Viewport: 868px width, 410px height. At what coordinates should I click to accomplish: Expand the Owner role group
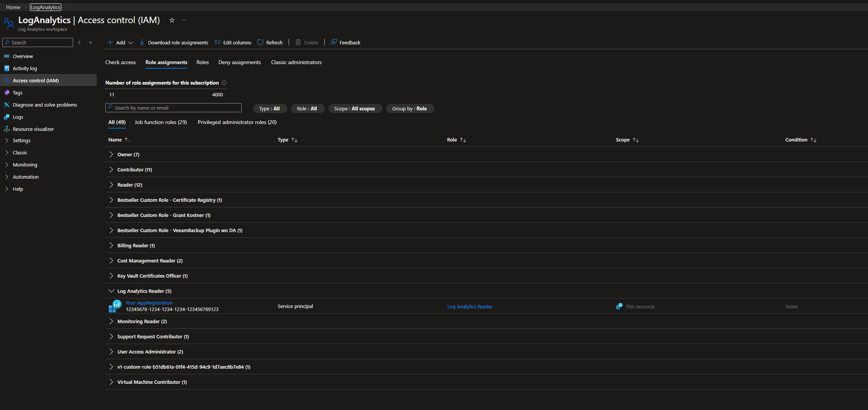tap(111, 154)
